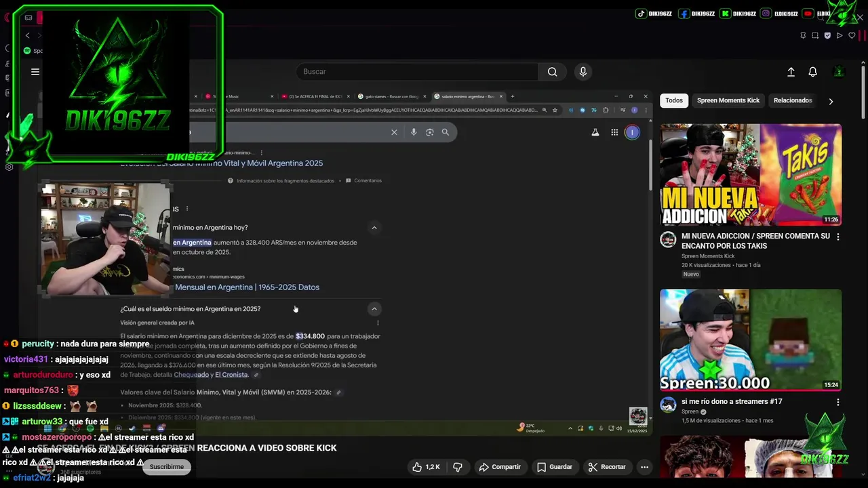Open the YouTube account avatar menu
The width and height of the screenshot is (868, 488).
coord(839,72)
